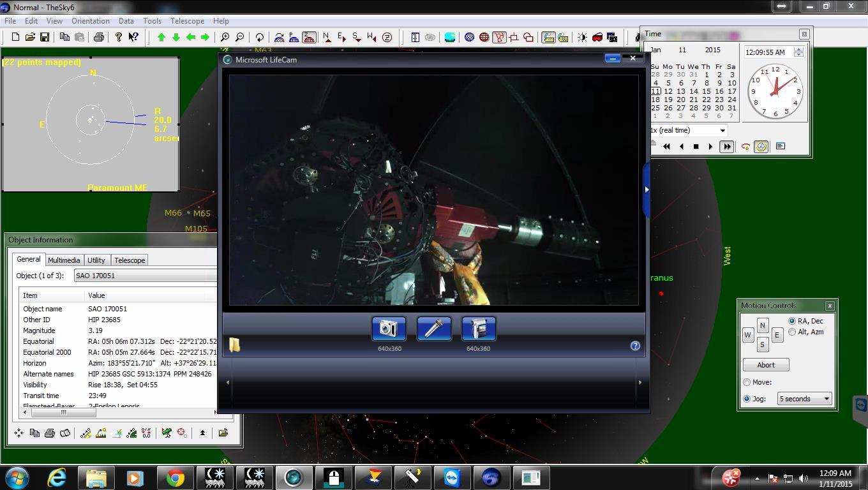Click the zoom in magnifier toolbar icon
Viewport: 868px width, 490px height.
coord(225,38)
